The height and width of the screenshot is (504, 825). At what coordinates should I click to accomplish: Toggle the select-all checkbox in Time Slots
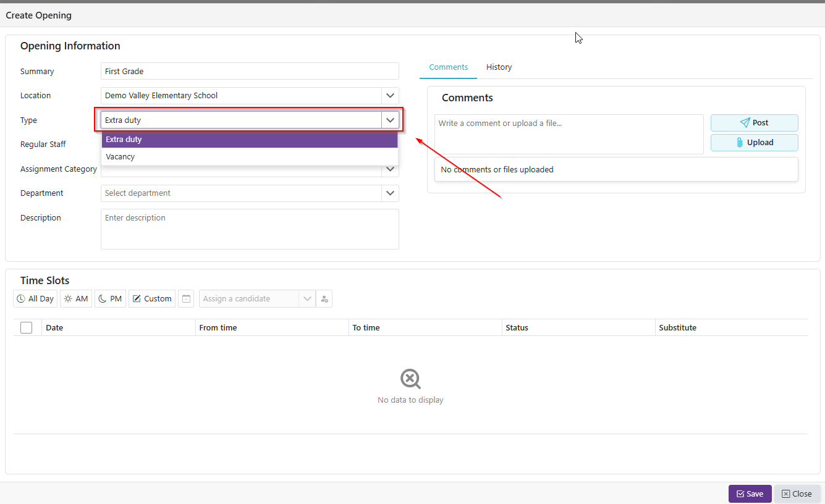click(27, 328)
